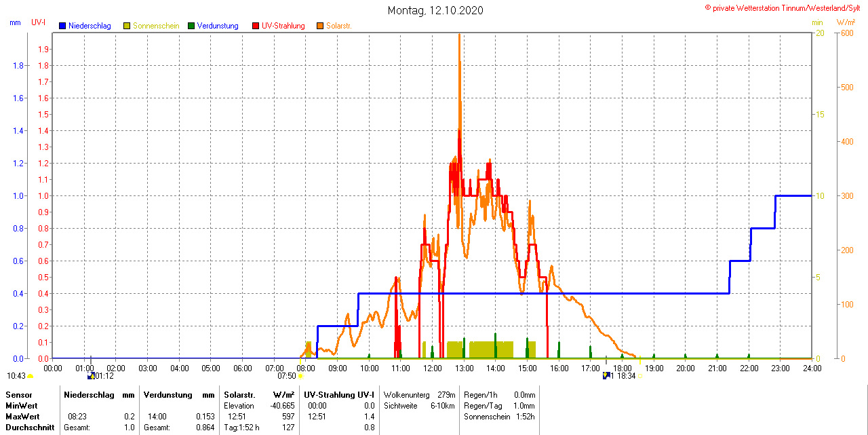The height and width of the screenshot is (435, 868).
Task: Click the Niederschlag table column header
Action: click(90, 394)
